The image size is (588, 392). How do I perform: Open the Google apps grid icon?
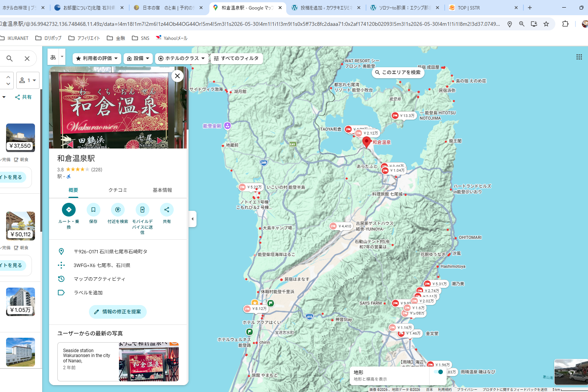click(x=579, y=57)
